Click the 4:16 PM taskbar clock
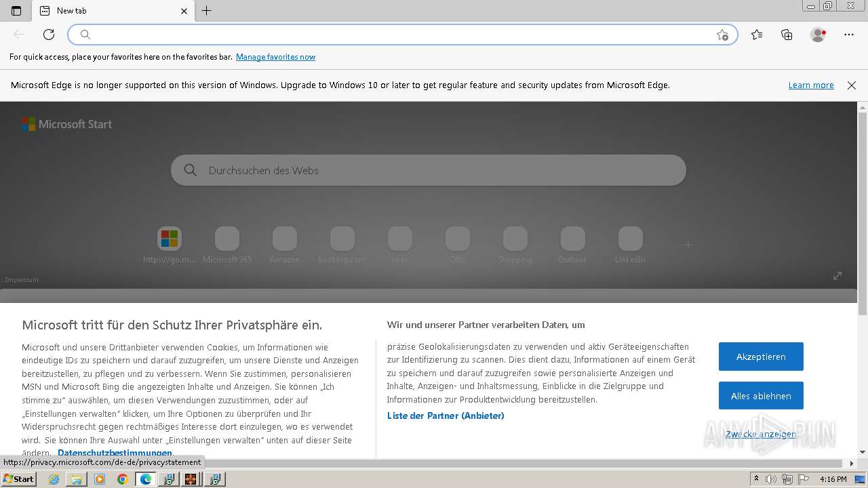Viewport: 868px width, 488px height. click(833, 479)
